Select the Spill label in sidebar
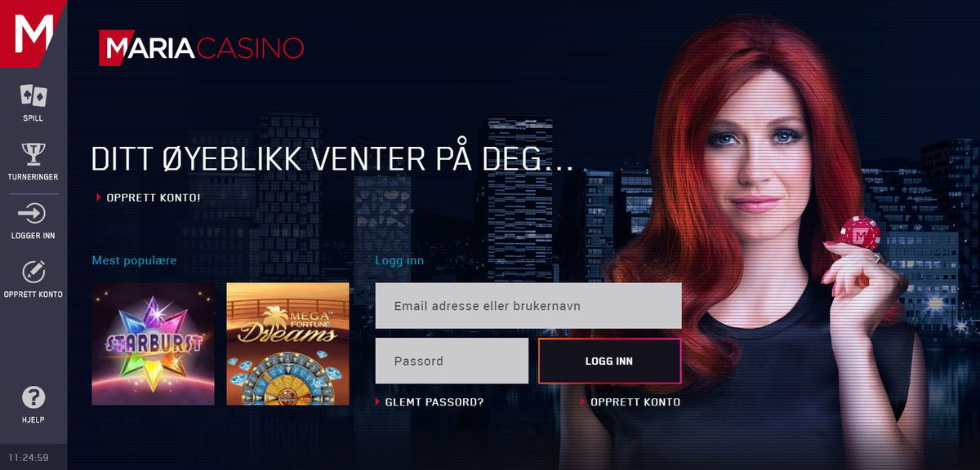The width and height of the screenshot is (980, 470). 33,118
